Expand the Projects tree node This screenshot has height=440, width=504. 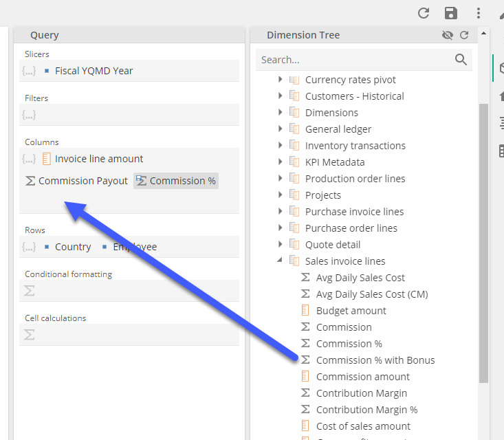pos(281,195)
